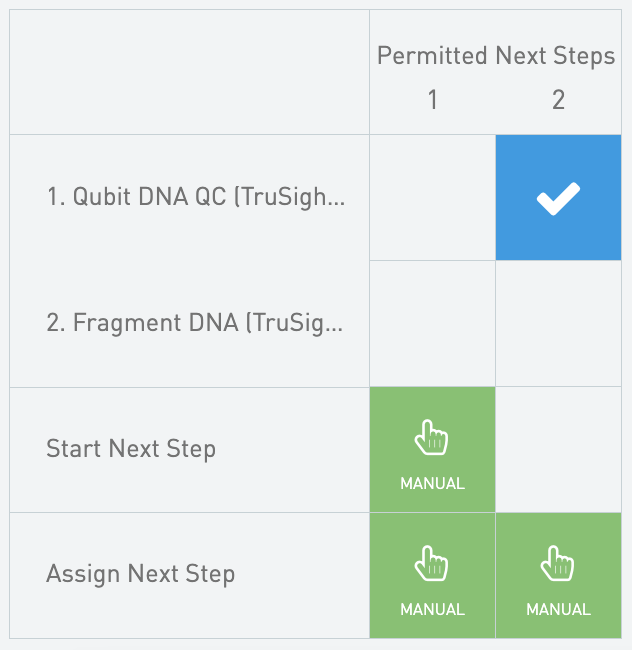This screenshot has width=632, height=650.
Task: Enable Start Next Step empty column 2 cell
Action: pyautogui.click(x=558, y=449)
